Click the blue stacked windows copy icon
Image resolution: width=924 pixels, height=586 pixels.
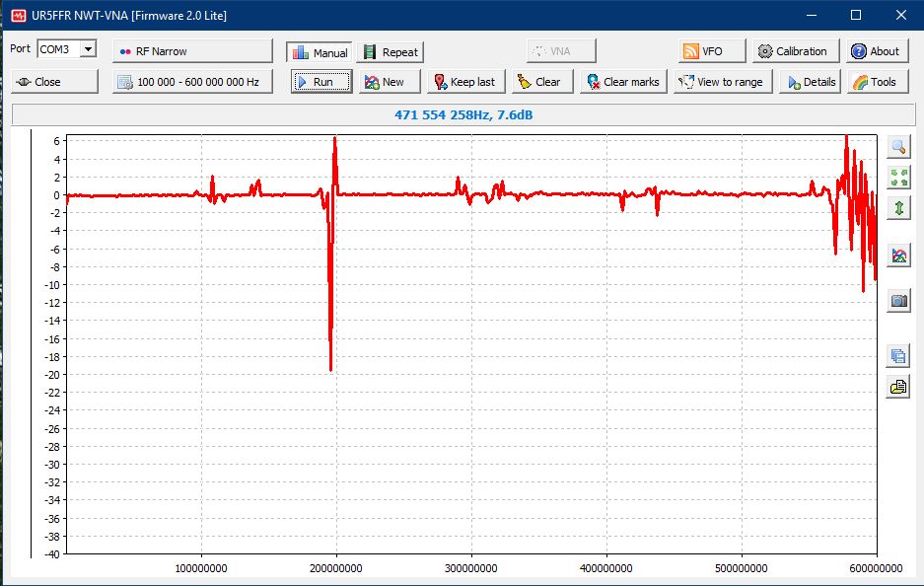(x=898, y=356)
